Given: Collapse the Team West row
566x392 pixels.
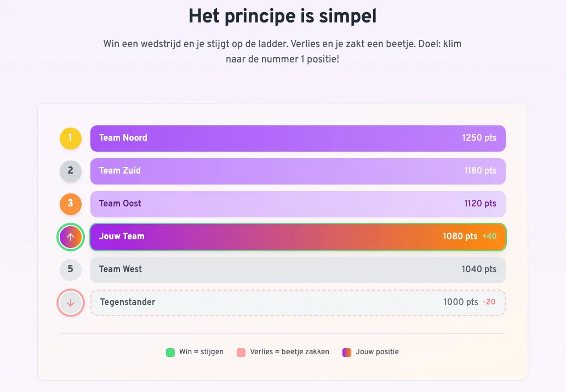Looking at the screenshot, I should coord(298,269).
